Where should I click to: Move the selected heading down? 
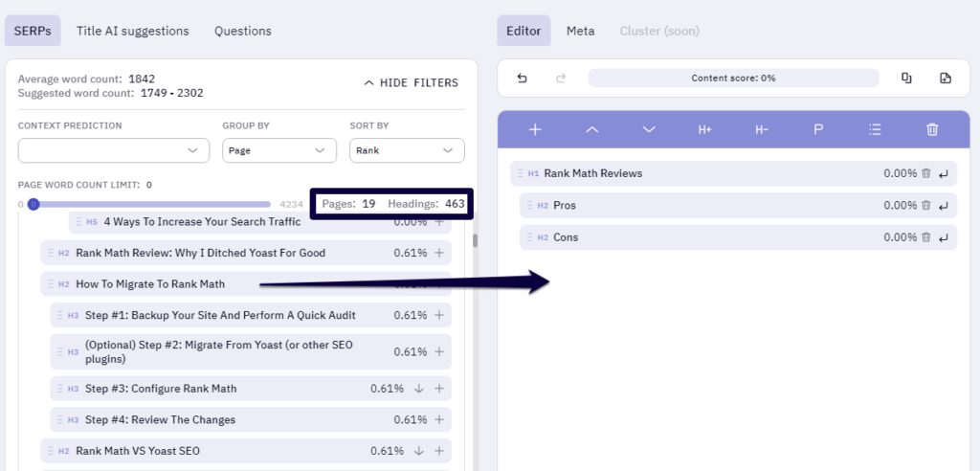(649, 129)
